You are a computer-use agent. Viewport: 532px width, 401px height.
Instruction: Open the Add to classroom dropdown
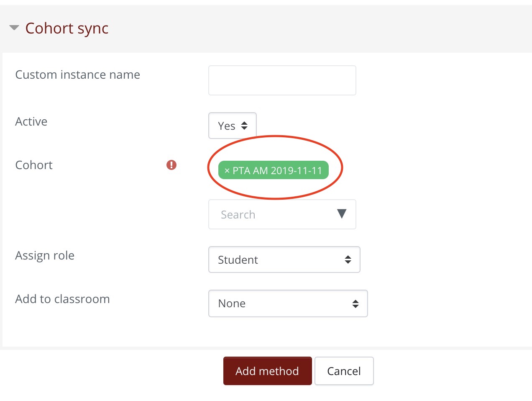[288, 303]
